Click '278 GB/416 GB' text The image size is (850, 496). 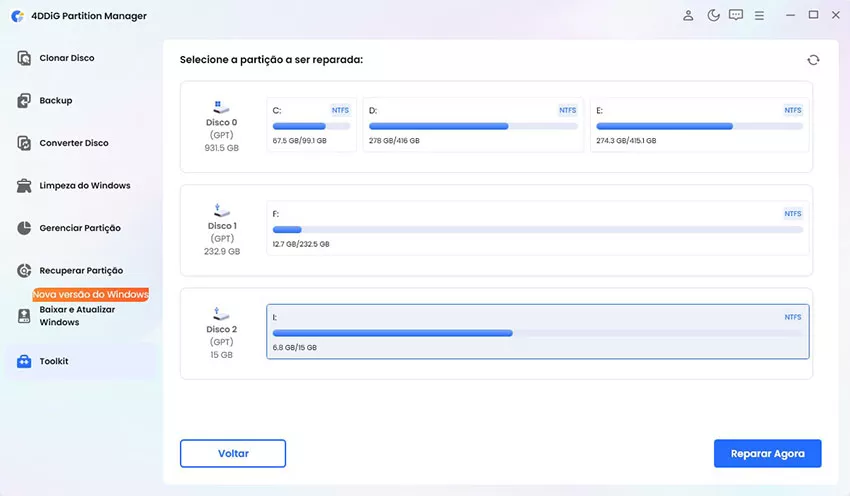[394, 140]
